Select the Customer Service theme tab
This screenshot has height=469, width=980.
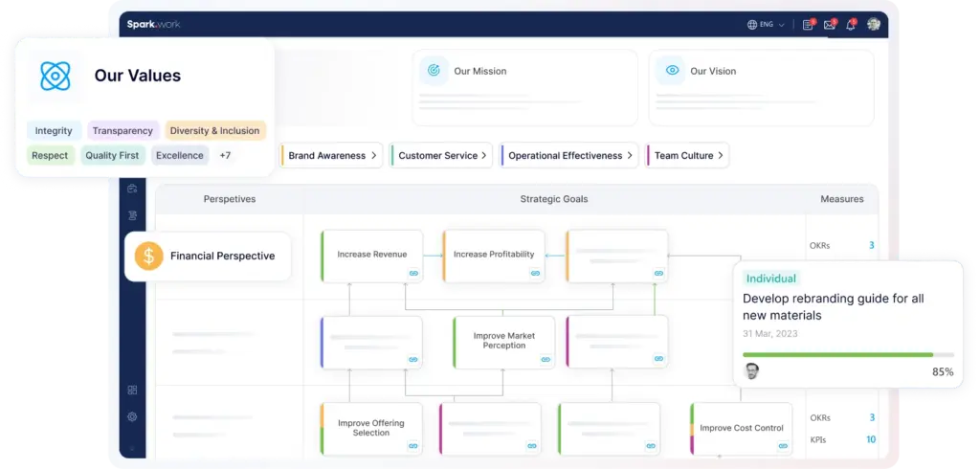point(438,156)
